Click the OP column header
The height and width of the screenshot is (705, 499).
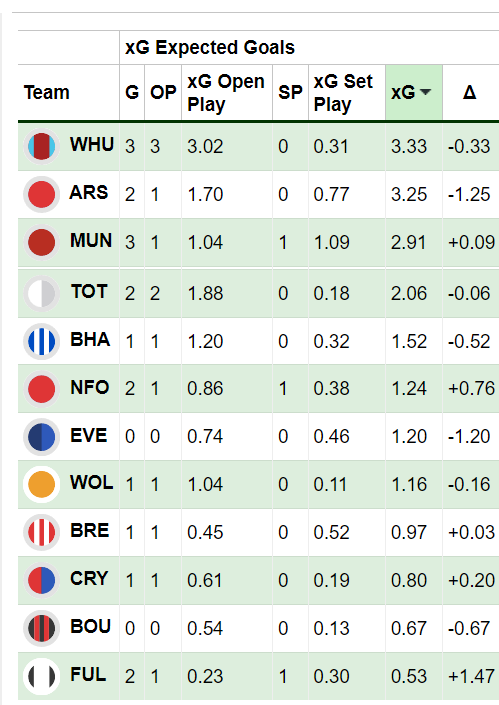point(163,92)
